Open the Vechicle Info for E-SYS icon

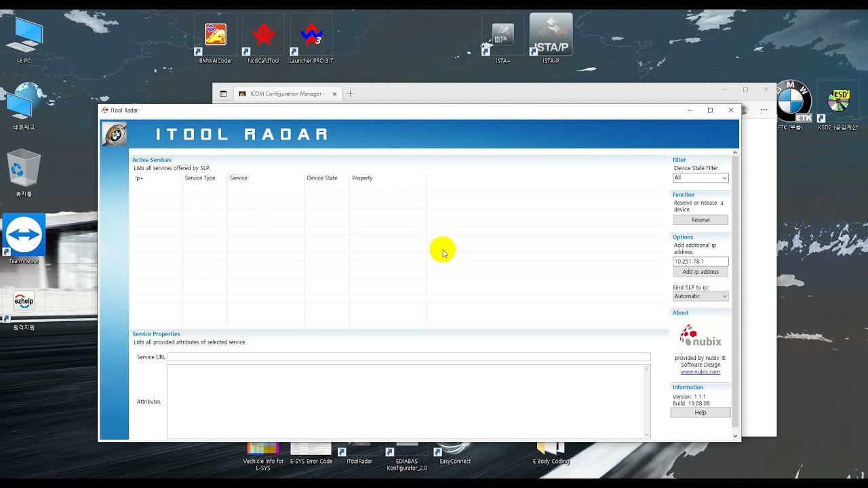tap(263, 455)
